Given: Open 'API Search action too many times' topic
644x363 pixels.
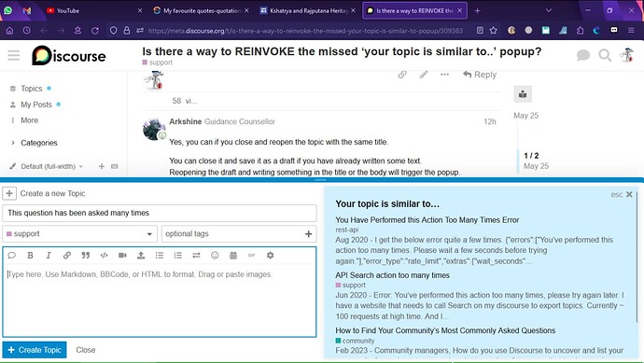Looking at the screenshot, I should click(x=392, y=275).
